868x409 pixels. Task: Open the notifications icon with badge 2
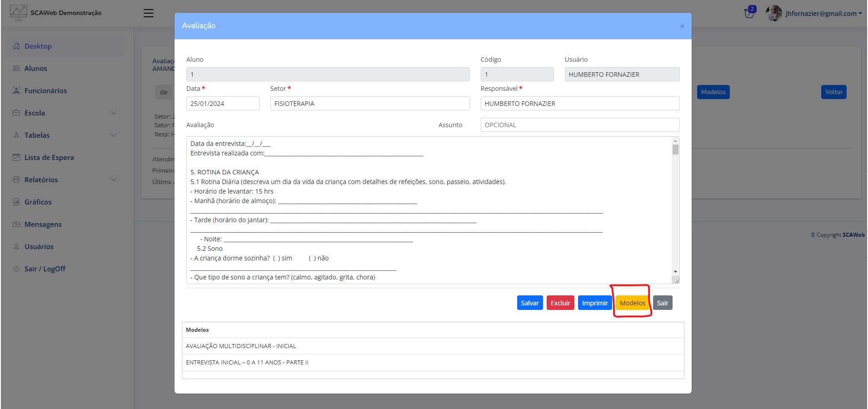click(x=749, y=13)
